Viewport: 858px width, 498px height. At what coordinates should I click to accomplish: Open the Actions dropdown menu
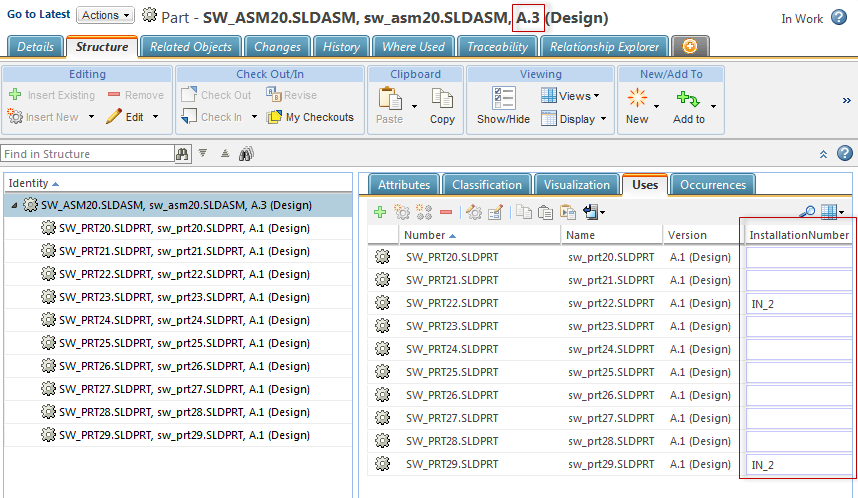pos(105,15)
